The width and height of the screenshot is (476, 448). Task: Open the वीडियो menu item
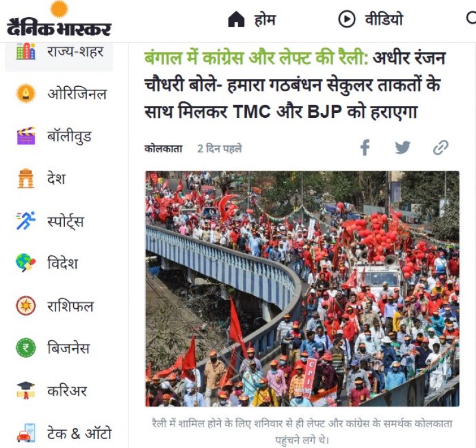(x=384, y=20)
